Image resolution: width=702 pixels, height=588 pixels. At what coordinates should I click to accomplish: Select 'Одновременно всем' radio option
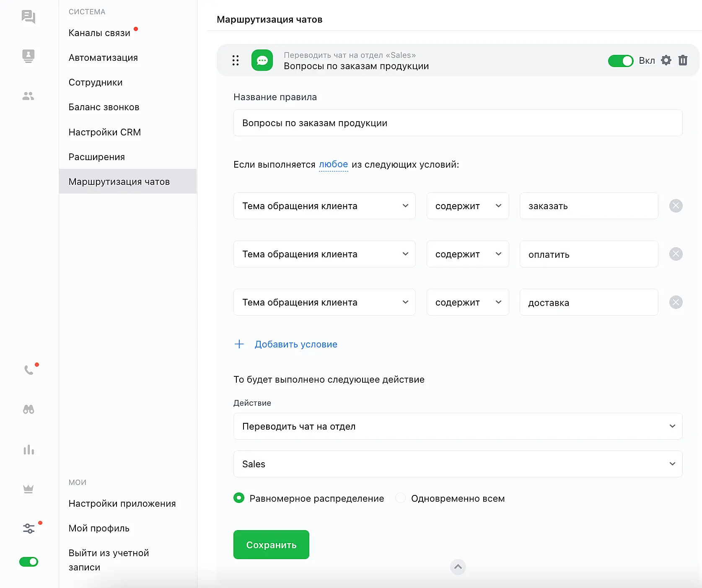click(401, 498)
